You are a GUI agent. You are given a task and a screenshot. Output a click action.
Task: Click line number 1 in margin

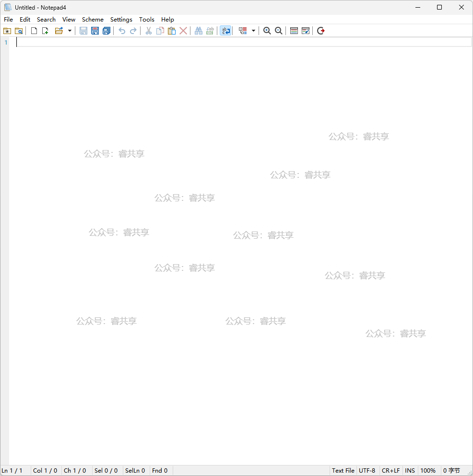pyautogui.click(x=6, y=43)
